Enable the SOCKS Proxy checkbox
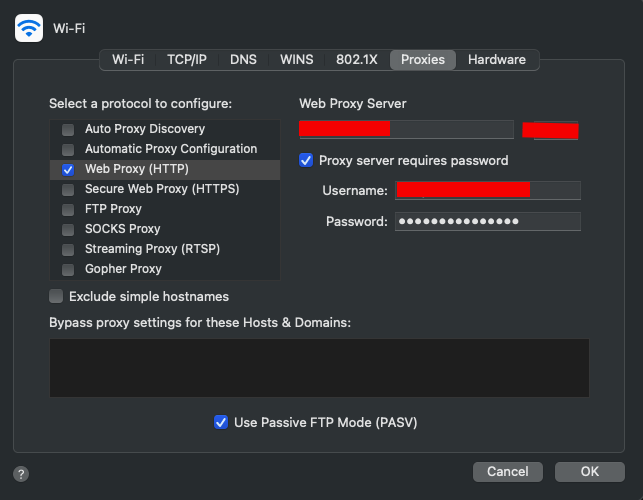643x500 pixels. tap(68, 229)
